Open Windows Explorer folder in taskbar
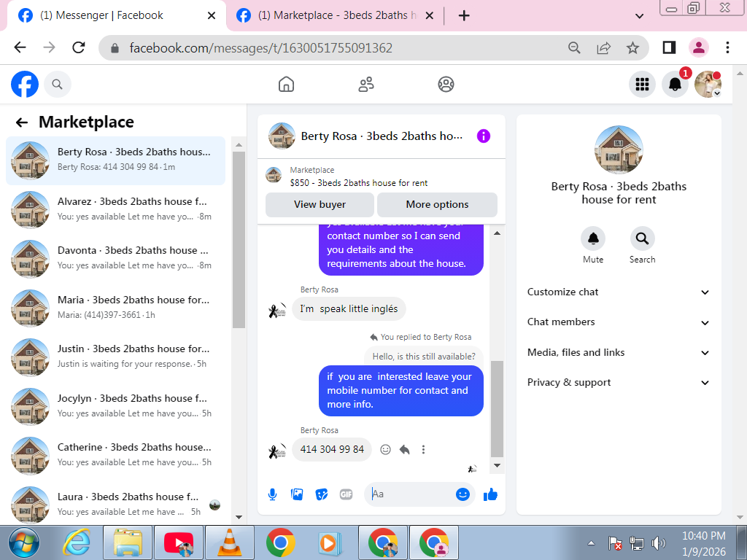 128,542
